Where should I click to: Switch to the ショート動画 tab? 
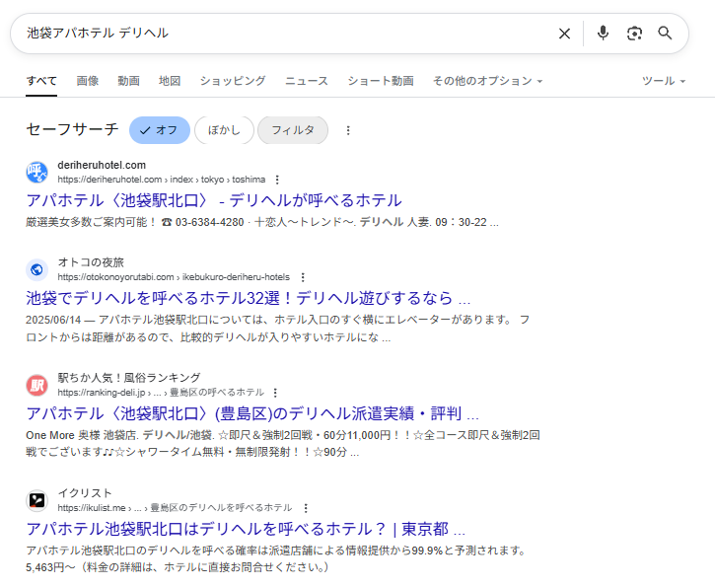pos(381,81)
